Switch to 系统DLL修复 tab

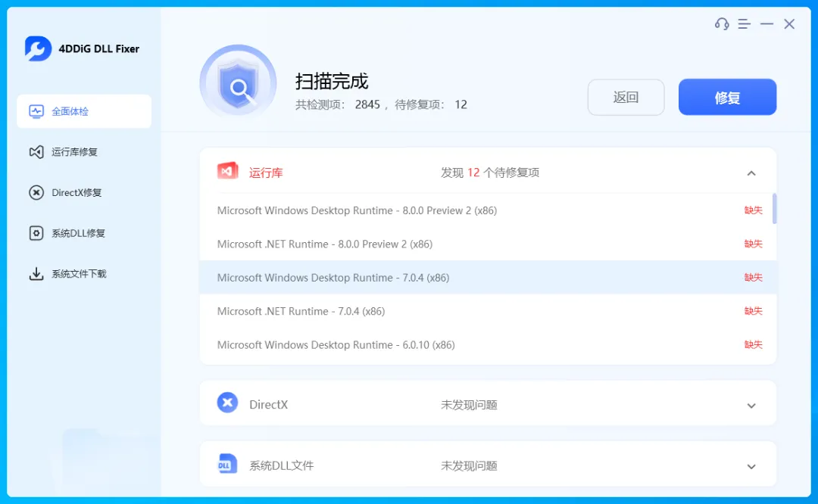click(x=84, y=233)
